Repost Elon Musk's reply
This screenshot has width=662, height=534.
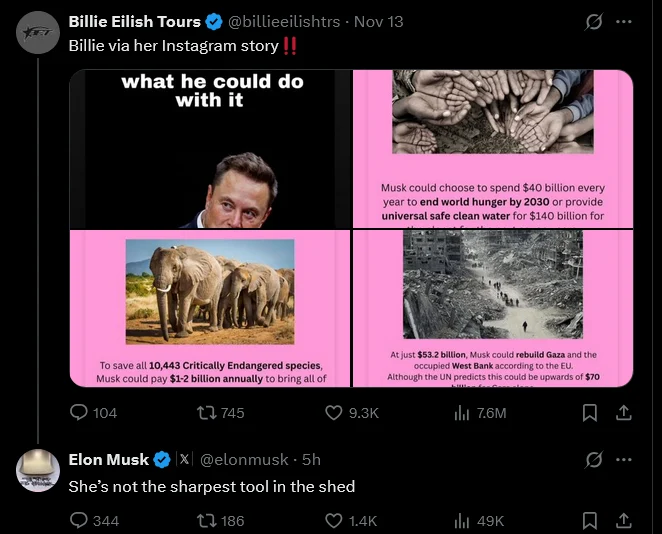208,520
